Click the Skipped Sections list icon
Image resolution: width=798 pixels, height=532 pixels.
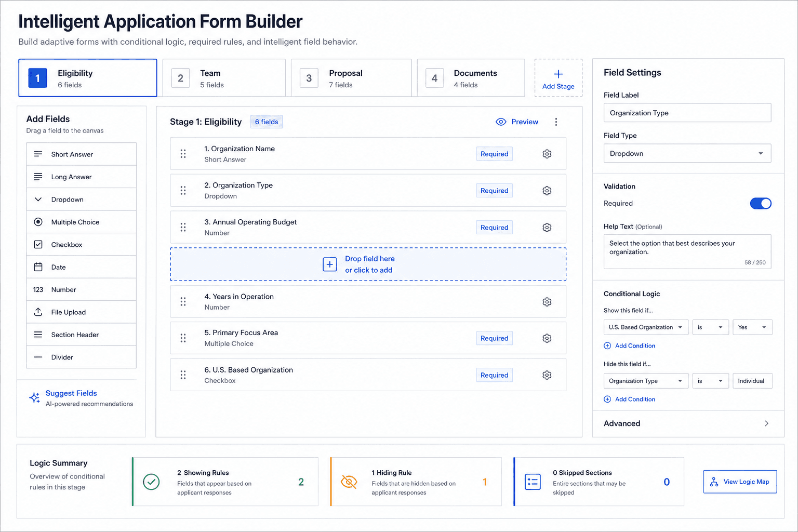pos(533,482)
